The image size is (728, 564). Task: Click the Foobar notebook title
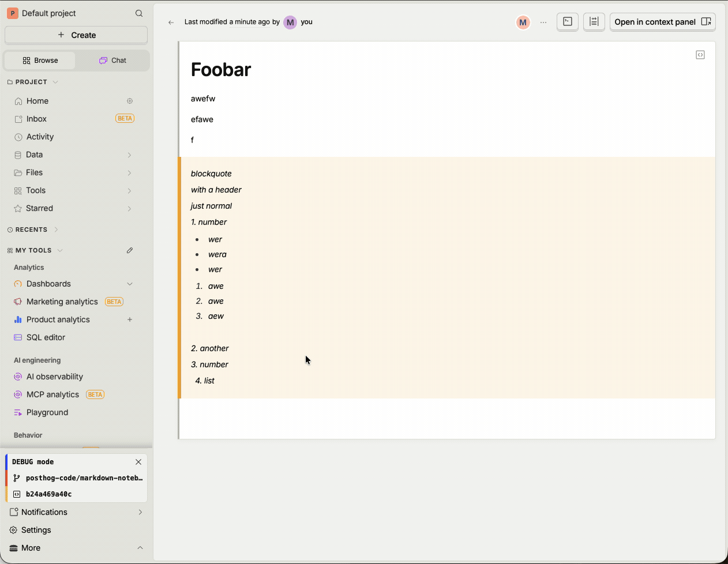click(x=221, y=70)
